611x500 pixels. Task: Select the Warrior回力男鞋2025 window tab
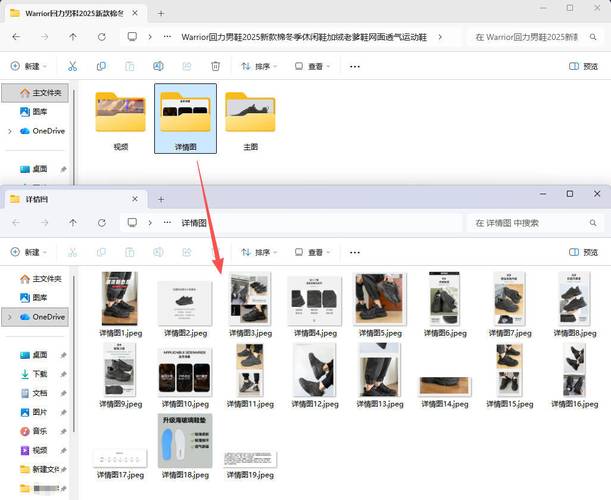(68, 11)
